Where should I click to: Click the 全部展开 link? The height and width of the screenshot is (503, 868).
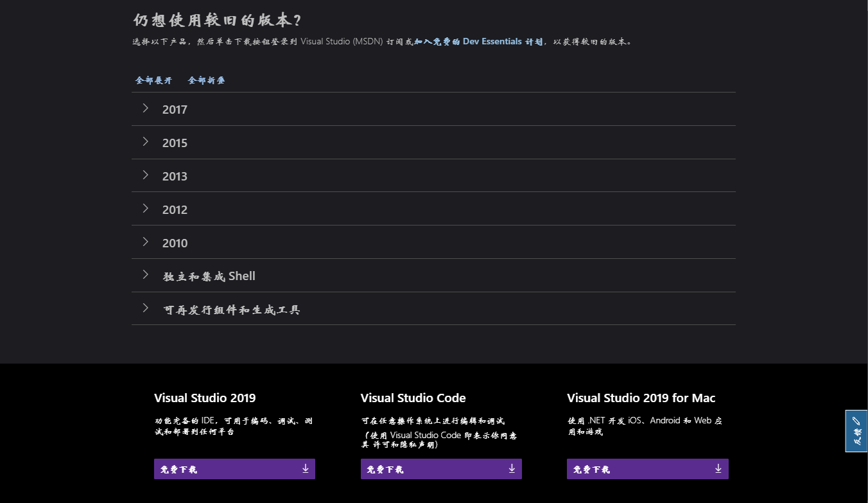click(154, 80)
